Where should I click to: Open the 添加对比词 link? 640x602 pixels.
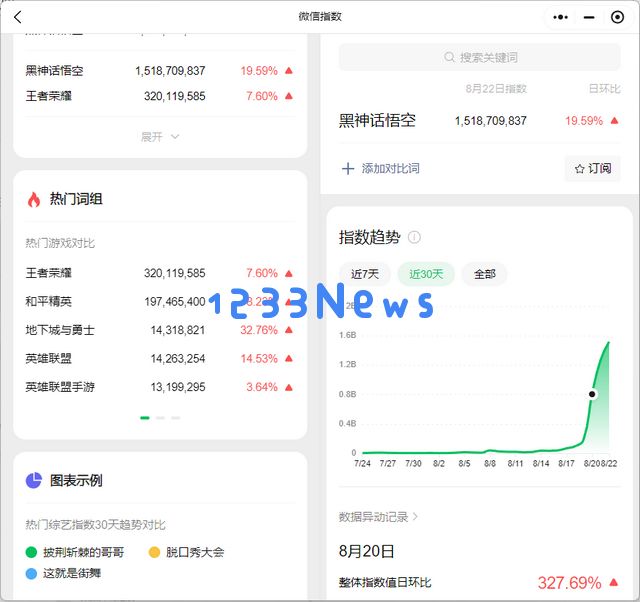pyautogui.click(x=390, y=169)
